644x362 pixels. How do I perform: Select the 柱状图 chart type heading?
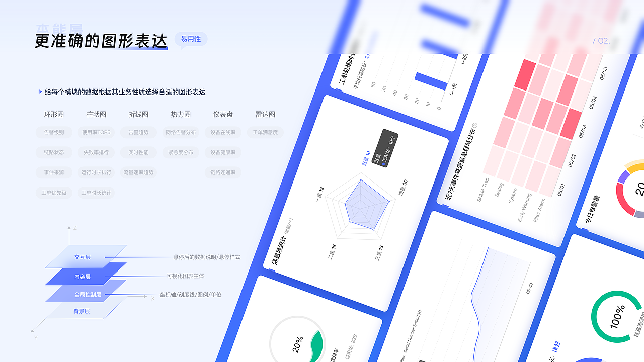tap(96, 115)
